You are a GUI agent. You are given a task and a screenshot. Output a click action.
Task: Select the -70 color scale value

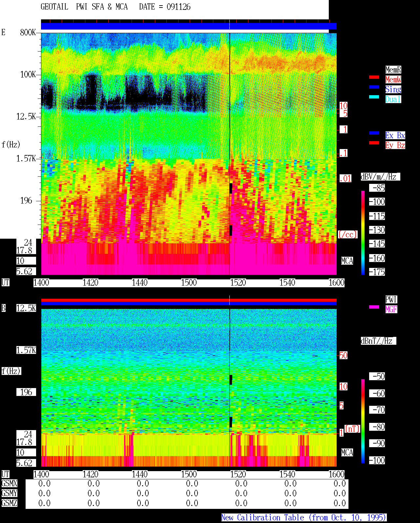pyautogui.click(x=377, y=410)
